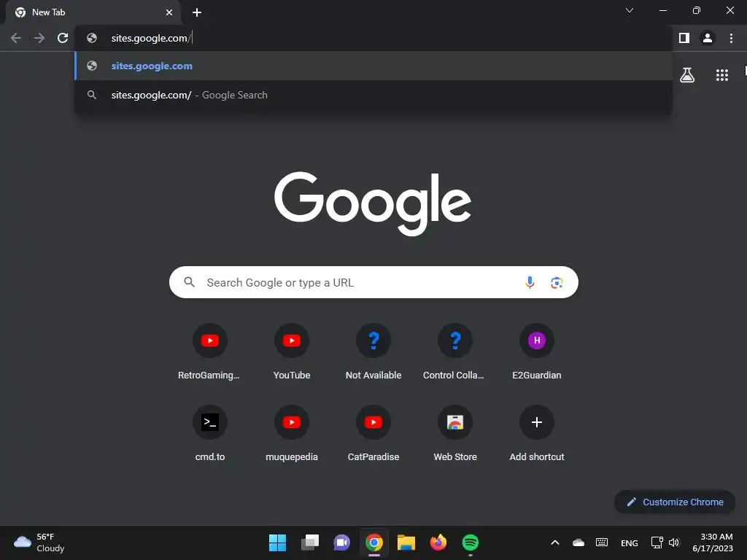The height and width of the screenshot is (560, 747).
Task: Open the profile avatar icon
Action: pyautogui.click(x=708, y=38)
